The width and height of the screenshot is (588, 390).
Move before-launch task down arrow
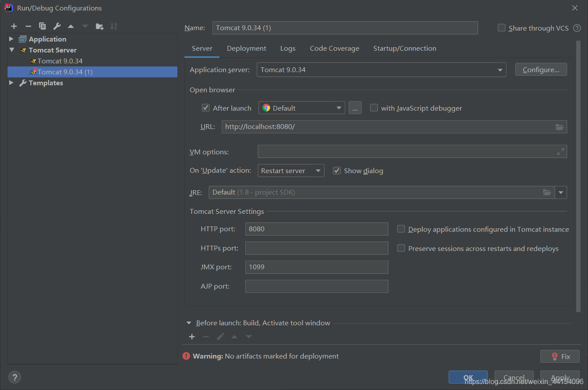(249, 337)
